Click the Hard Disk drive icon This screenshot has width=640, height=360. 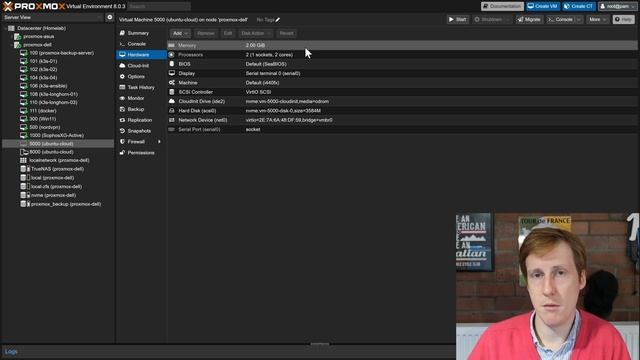(x=171, y=111)
